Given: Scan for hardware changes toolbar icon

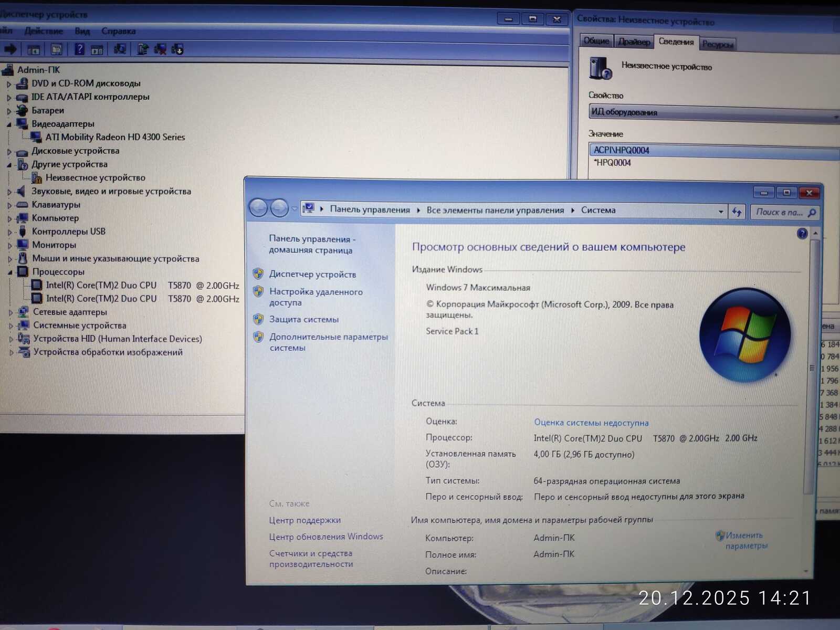Looking at the screenshot, I should point(120,49).
